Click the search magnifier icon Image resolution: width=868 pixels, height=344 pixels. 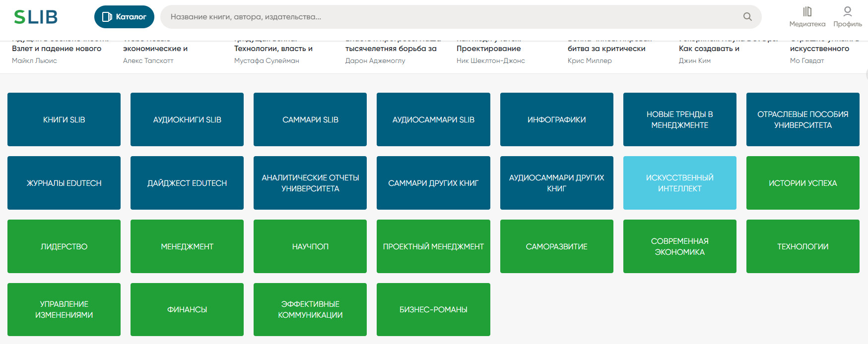[x=747, y=17]
